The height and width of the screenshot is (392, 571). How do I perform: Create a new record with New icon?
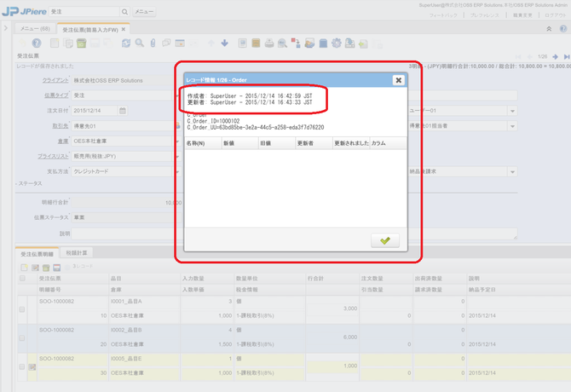pyautogui.click(x=55, y=43)
